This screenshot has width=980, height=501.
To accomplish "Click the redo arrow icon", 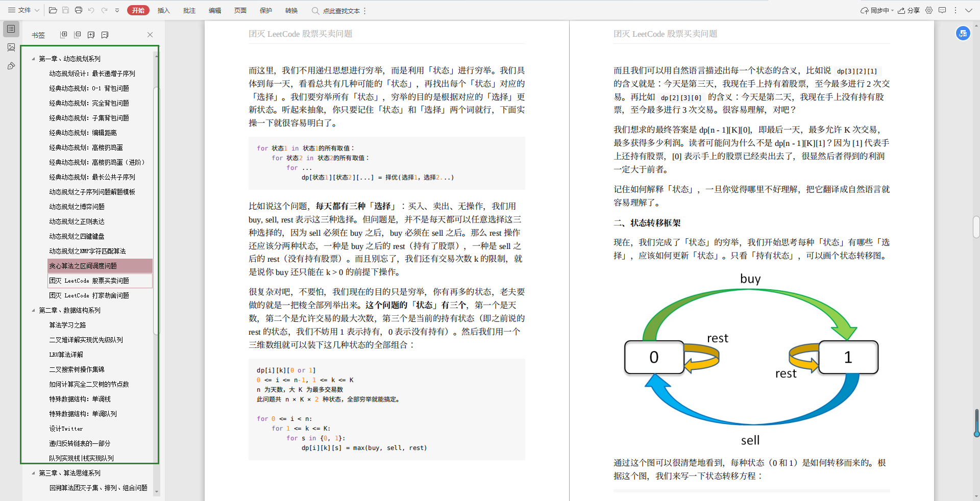I will pyautogui.click(x=105, y=10).
